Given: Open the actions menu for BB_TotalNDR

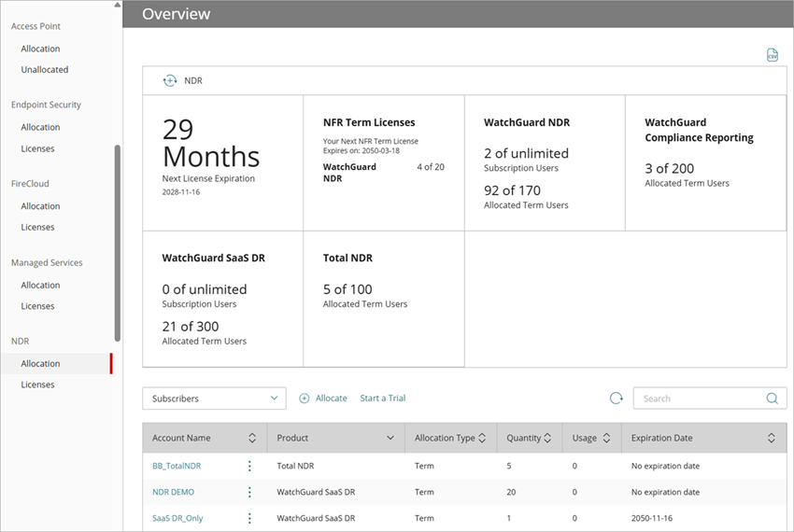Looking at the screenshot, I should 249,466.
